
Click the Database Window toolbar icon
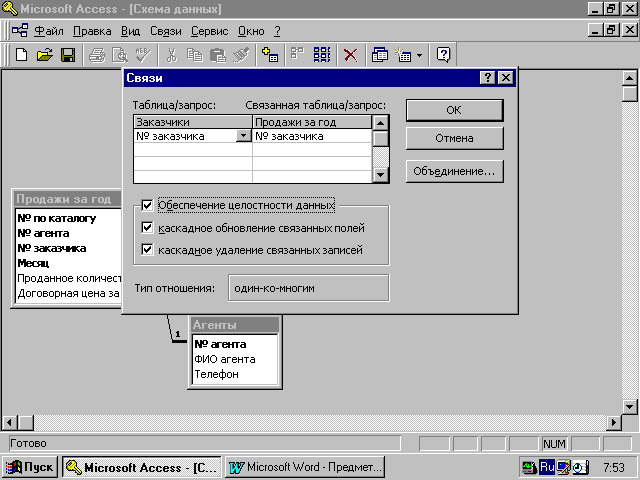click(x=380, y=55)
